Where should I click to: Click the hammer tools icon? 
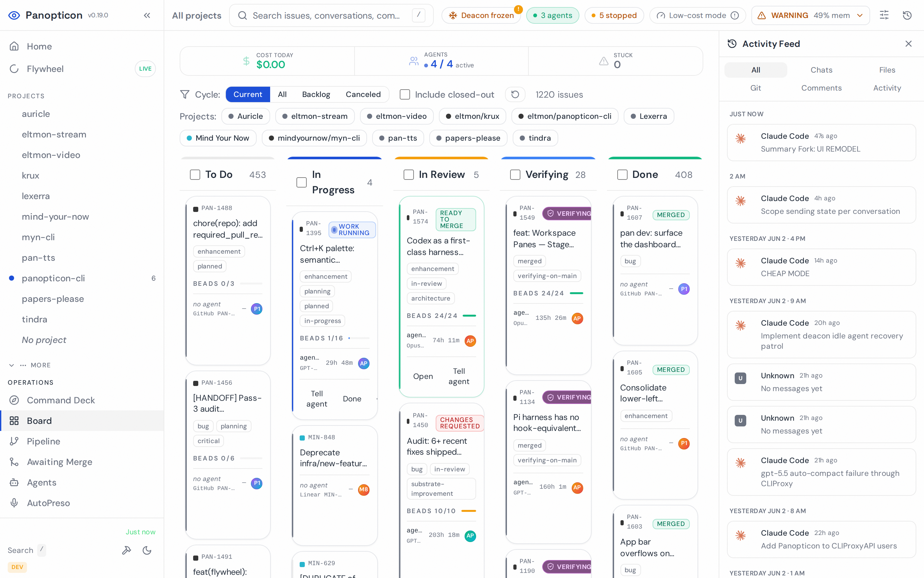click(126, 550)
